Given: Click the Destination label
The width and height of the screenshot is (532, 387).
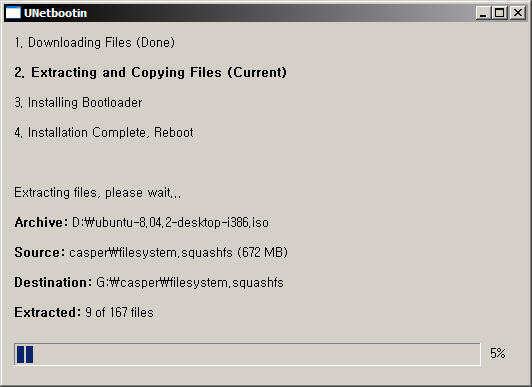Looking at the screenshot, I should [x=53, y=282].
